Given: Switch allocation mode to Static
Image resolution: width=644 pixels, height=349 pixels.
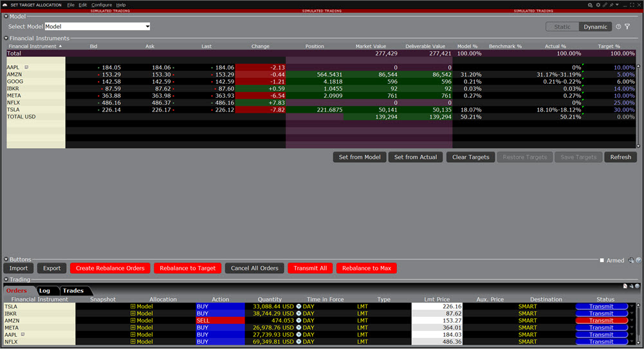Looking at the screenshot, I should coord(562,27).
